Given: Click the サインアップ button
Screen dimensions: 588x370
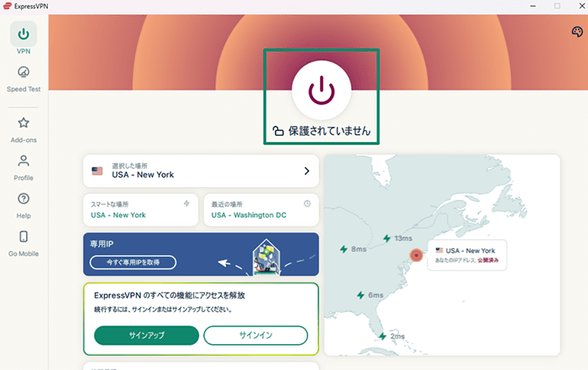Looking at the screenshot, I should (x=146, y=336).
